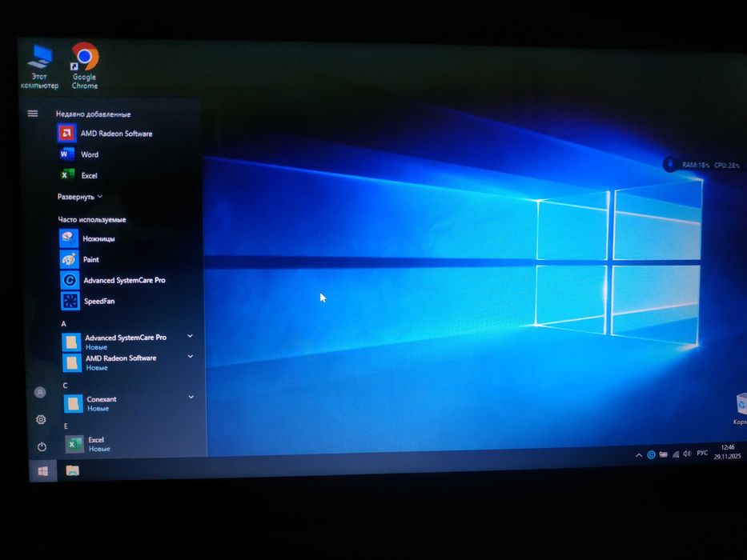Open the Recycle Bin desktop icon

click(741, 409)
